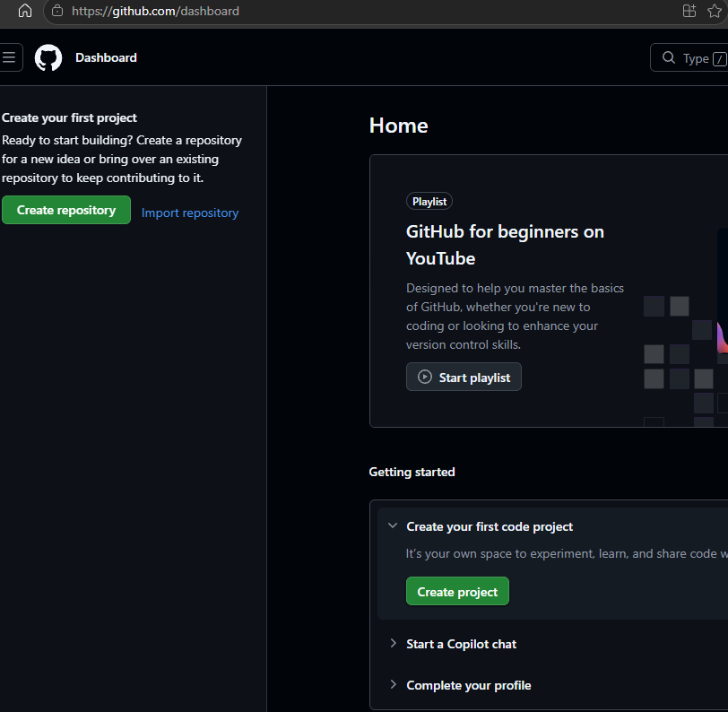Open the browser extensions grid icon
Viewport: 728px width, 712px height.
(x=689, y=11)
